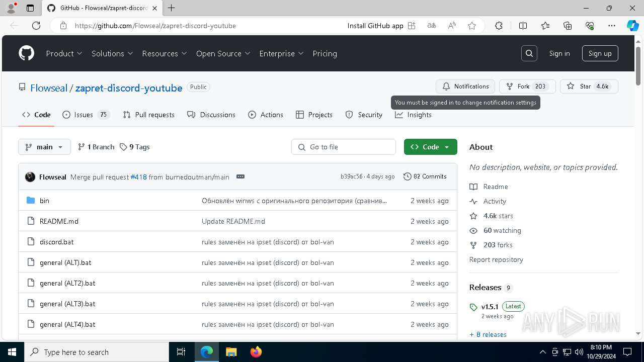The width and height of the screenshot is (644, 362).
Task: Expand the Open Source menu
Action: pyautogui.click(x=223, y=53)
